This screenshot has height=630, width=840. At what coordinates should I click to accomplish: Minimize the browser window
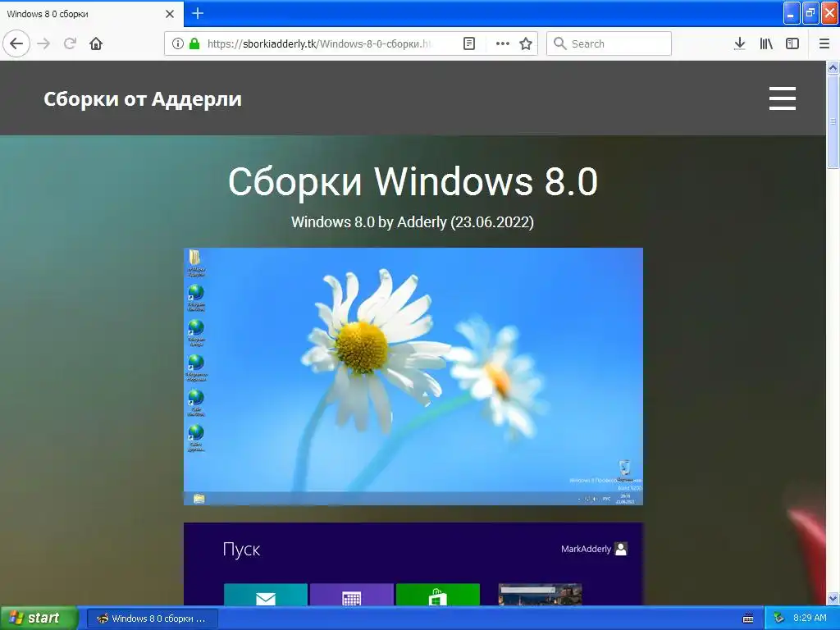[792, 13]
